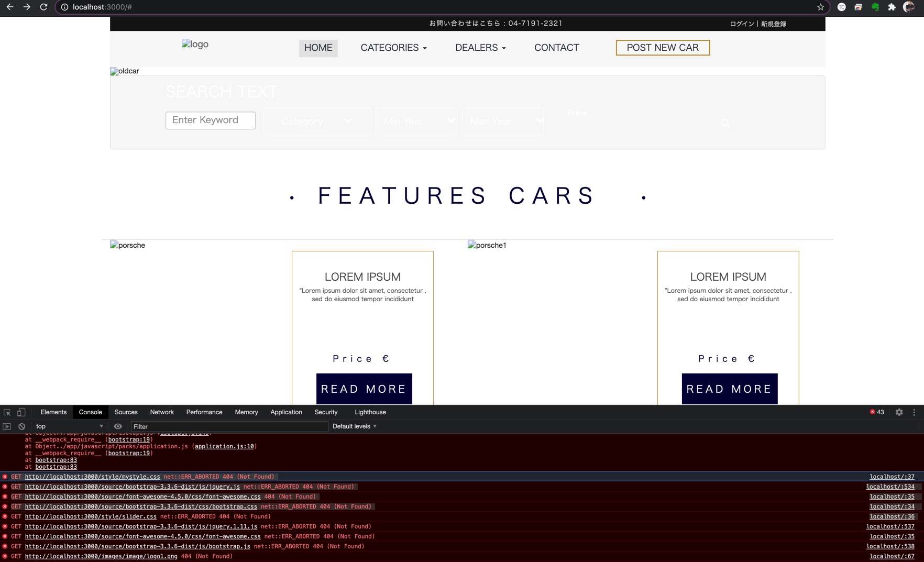
Task: Activate the DevTools inspect element icon
Action: click(7, 412)
